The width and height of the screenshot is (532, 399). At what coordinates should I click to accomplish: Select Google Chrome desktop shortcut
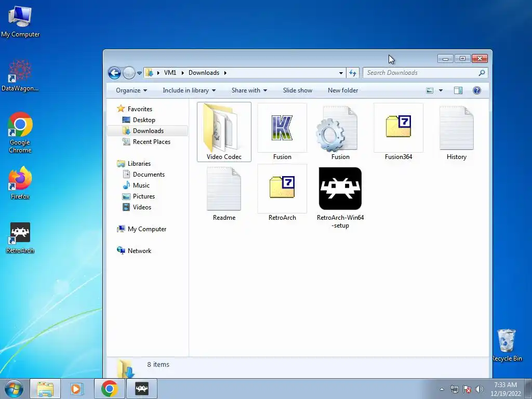point(20,133)
